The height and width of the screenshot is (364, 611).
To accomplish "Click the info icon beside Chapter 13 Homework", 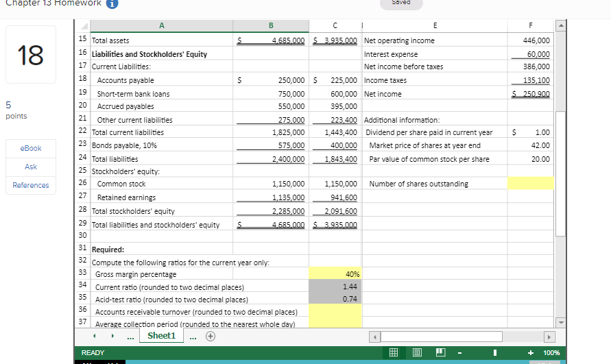I will coord(112,3).
